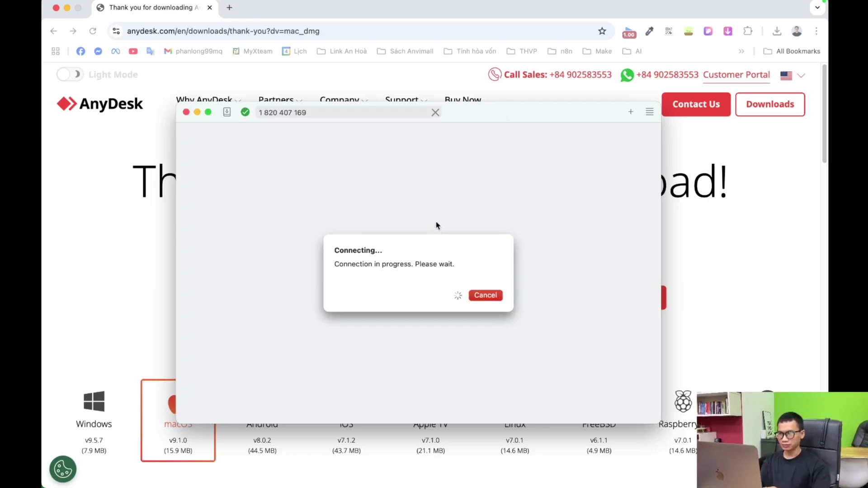Click the Buy Now menu item
Viewport: 868px width, 488px height.
click(x=462, y=99)
